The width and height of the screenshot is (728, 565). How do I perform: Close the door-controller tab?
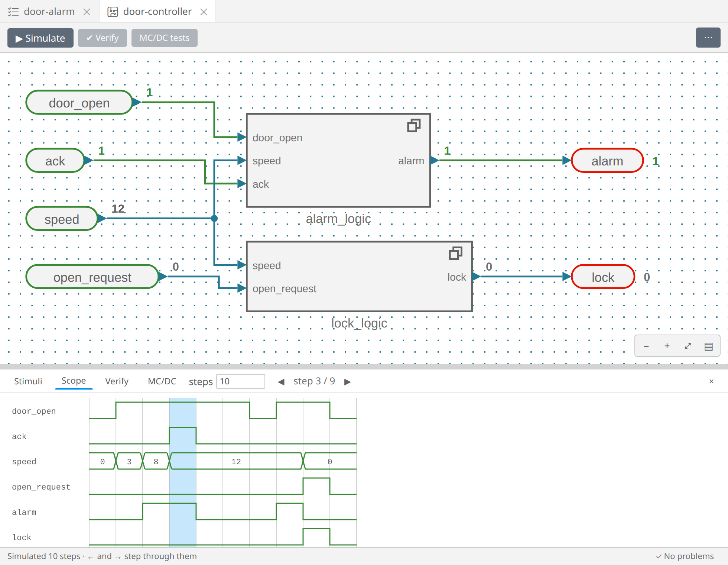tap(204, 12)
